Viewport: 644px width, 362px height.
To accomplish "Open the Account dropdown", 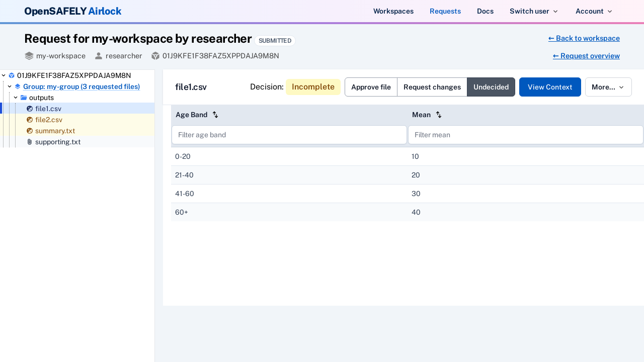I will (594, 11).
